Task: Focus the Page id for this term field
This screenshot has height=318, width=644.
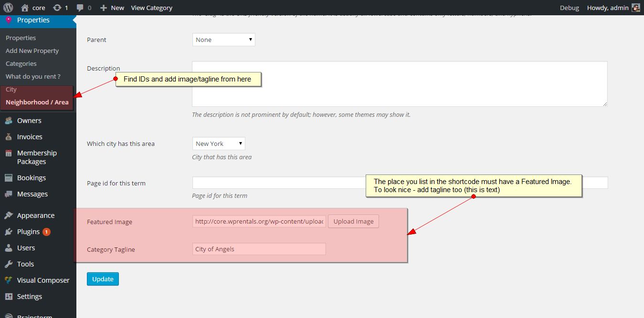Action: pos(400,183)
